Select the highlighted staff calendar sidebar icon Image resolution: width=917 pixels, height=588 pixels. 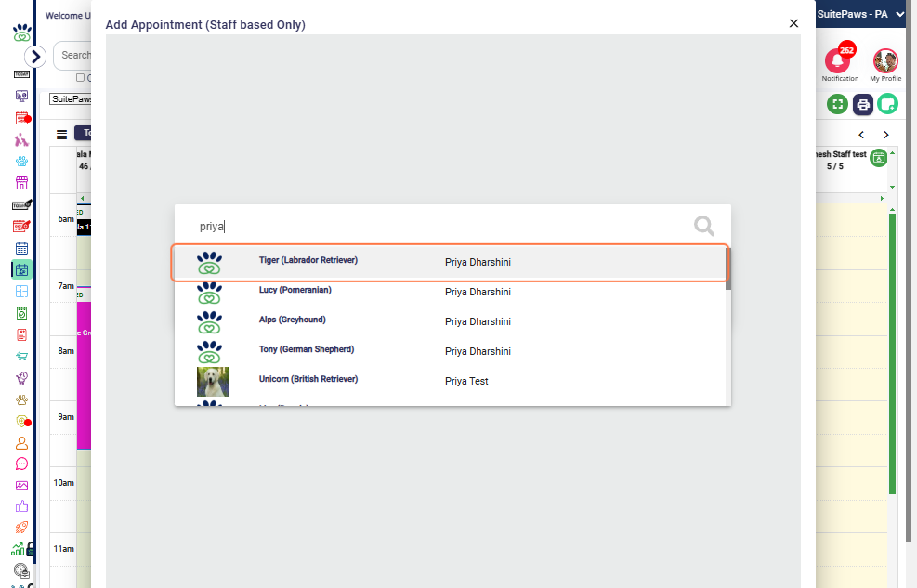[21, 269]
